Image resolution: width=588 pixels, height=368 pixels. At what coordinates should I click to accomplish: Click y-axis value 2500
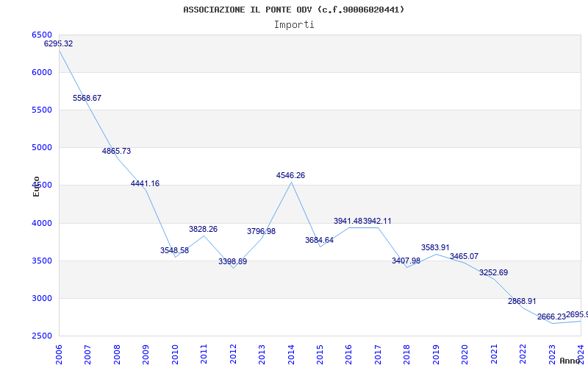42,336
